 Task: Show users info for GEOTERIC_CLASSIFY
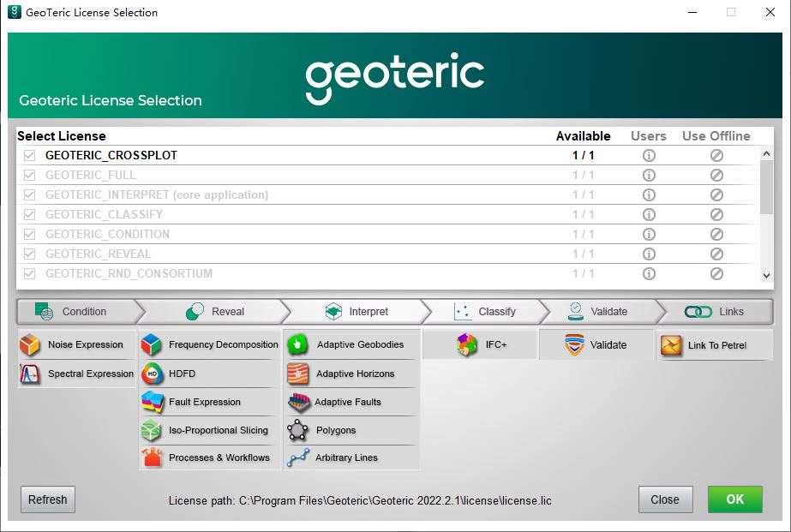[649, 214]
